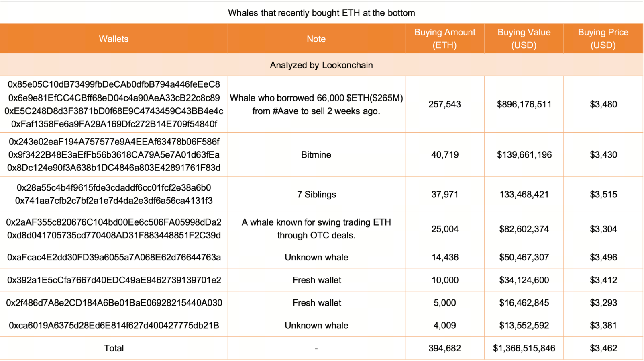Click the price $3,480
The image size is (644, 361).
[x=603, y=105]
